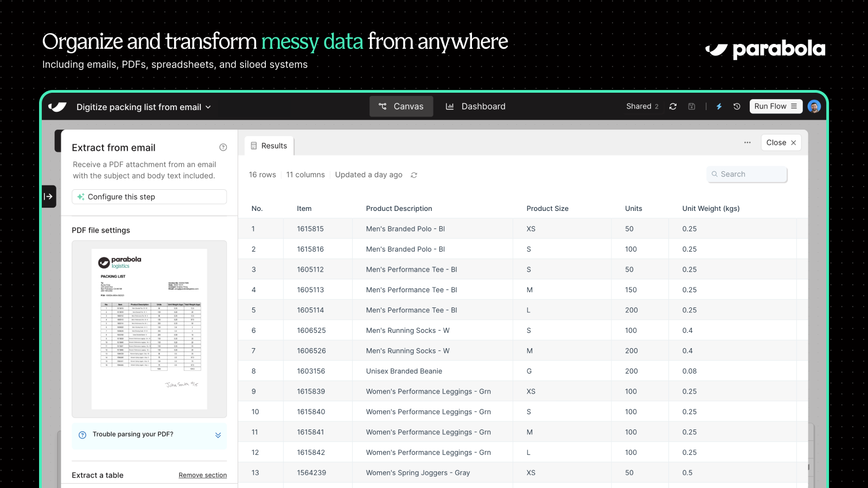The height and width of the screenshot is (488, 868).
Task: Switch to the Canvas tab
Action: point(401,106)
